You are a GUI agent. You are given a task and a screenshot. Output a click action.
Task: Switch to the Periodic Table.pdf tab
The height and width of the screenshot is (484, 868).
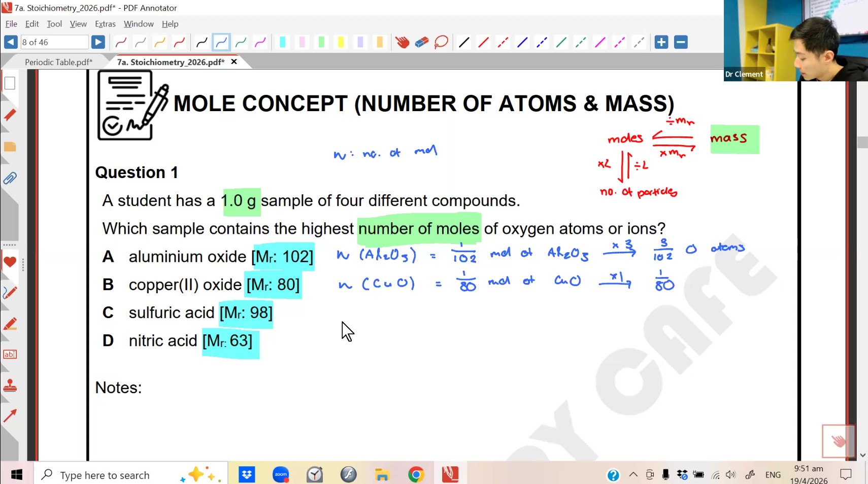coord(58,62)
